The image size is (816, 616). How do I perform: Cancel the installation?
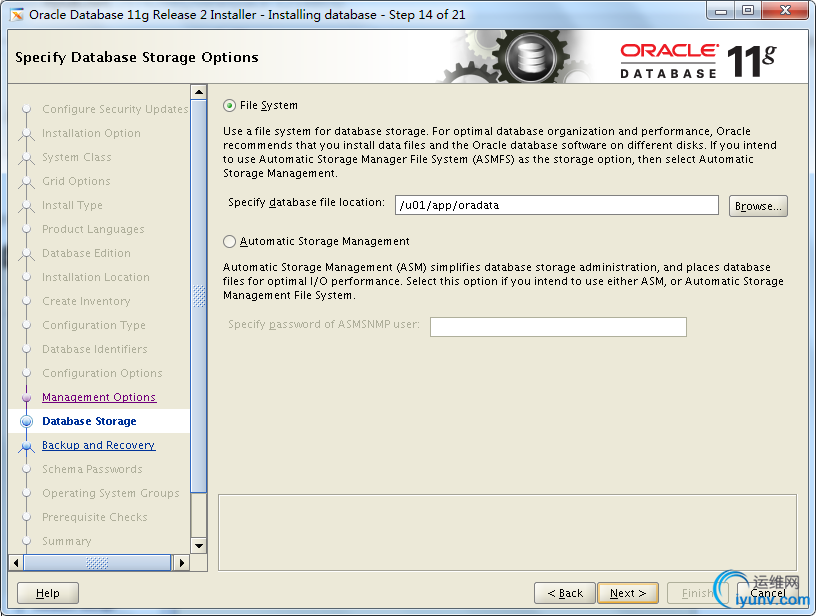pos(768,593)
